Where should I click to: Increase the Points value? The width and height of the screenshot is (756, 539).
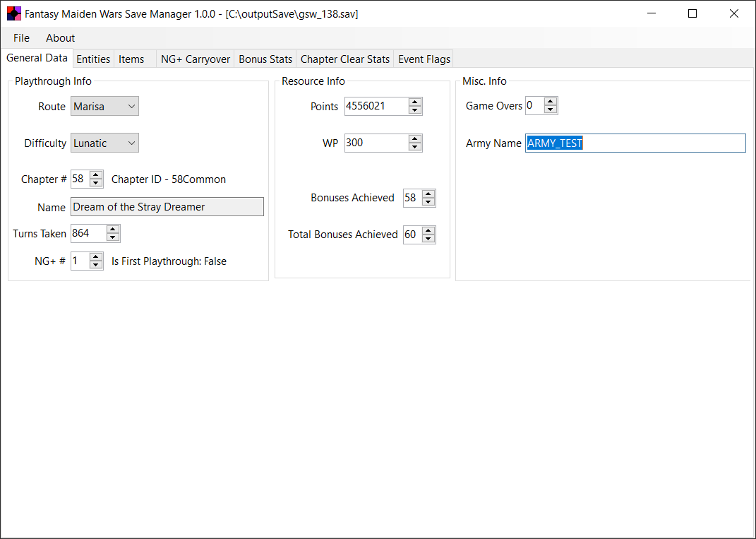[414, 102]
